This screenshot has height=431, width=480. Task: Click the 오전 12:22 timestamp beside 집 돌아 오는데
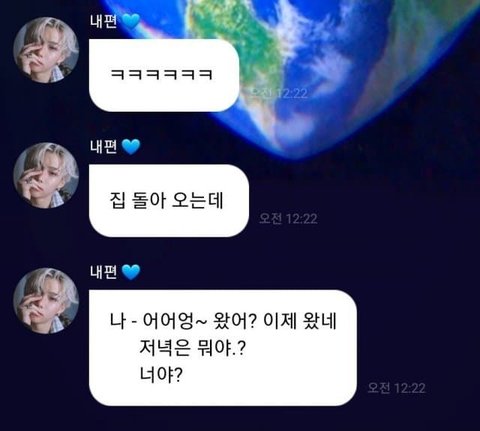(288, 219)
